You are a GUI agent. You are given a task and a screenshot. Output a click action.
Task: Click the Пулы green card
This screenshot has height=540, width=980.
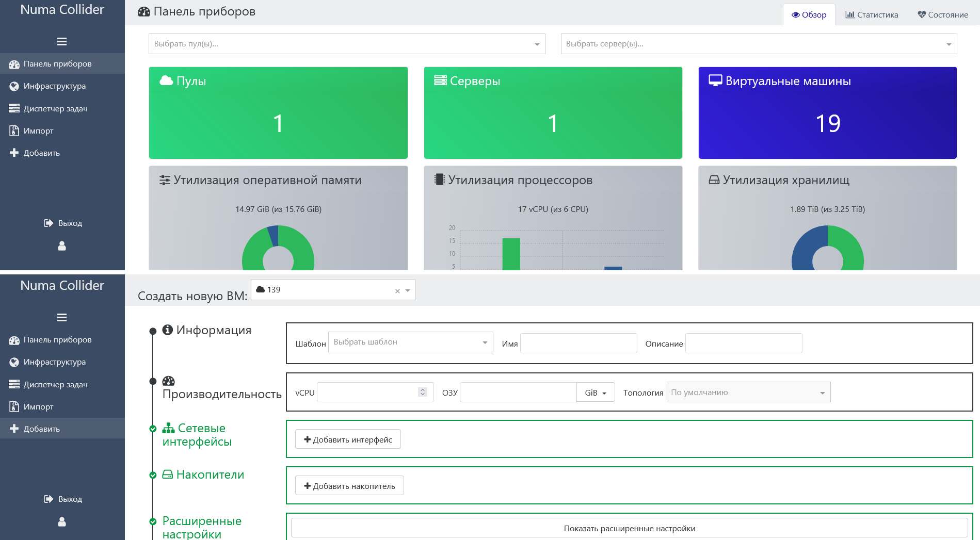[278, 113]
